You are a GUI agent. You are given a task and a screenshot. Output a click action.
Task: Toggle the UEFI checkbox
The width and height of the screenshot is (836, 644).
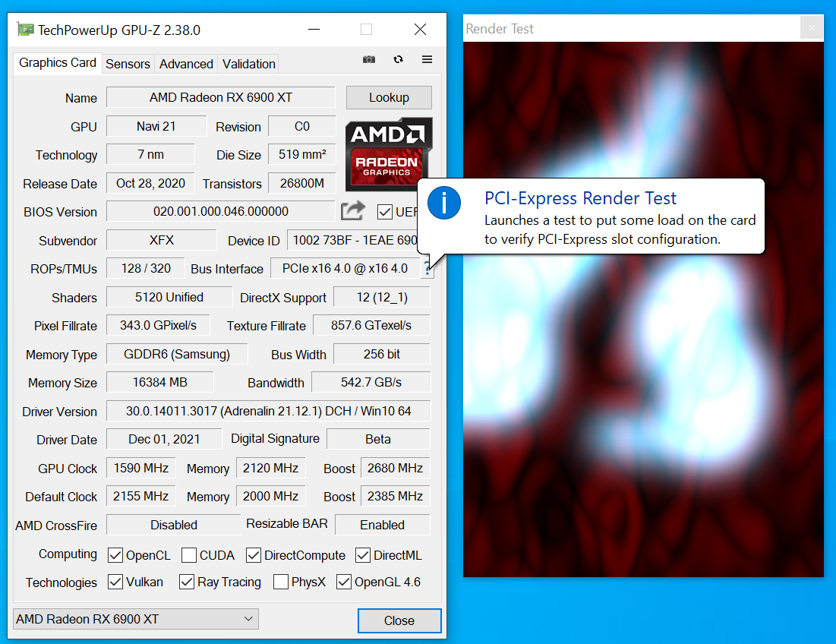[x=384, y=212]
